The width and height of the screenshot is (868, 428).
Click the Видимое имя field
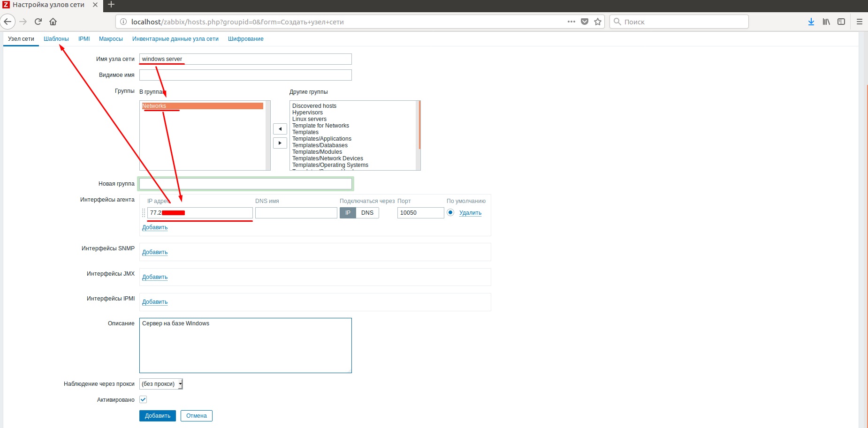[x=245, y=75]
